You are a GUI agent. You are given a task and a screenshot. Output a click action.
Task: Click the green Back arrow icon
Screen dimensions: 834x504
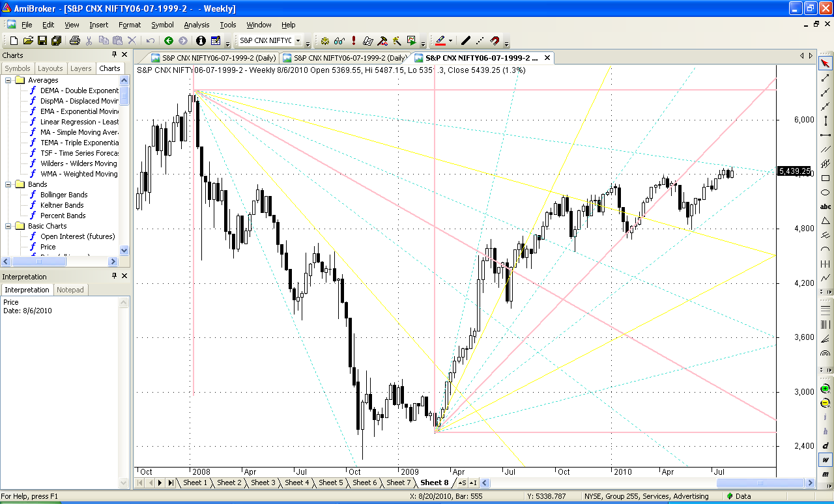[x=169, y=40]
